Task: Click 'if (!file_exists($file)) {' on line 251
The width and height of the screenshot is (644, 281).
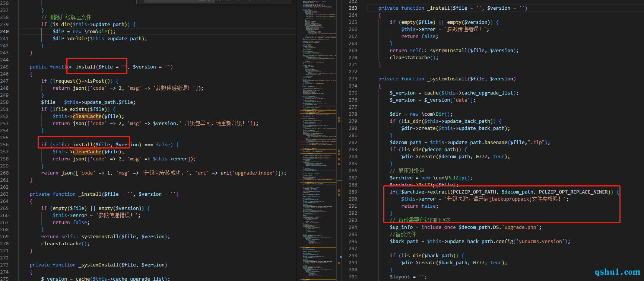Action: [x=78, y=109]
